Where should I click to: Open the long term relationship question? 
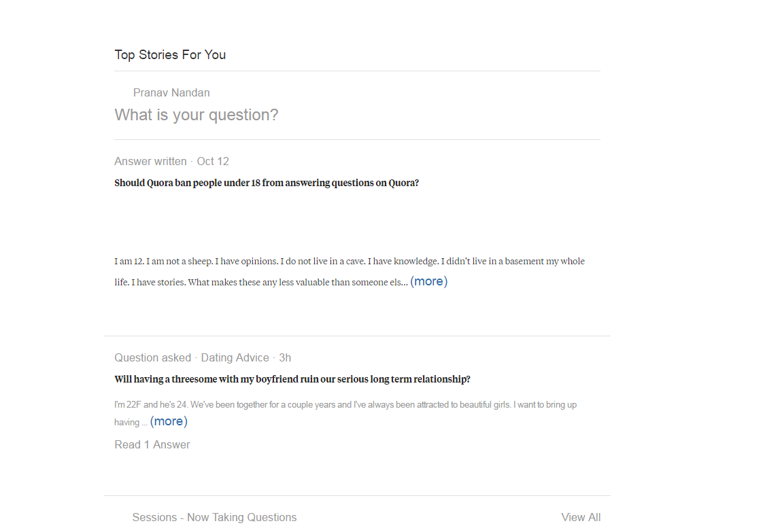(x=292, y=379)
